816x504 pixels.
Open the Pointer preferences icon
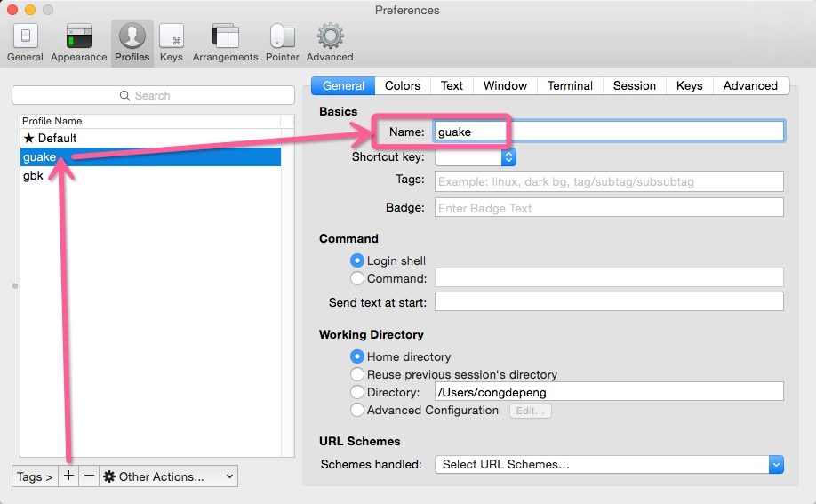click(x=282, y=36)
